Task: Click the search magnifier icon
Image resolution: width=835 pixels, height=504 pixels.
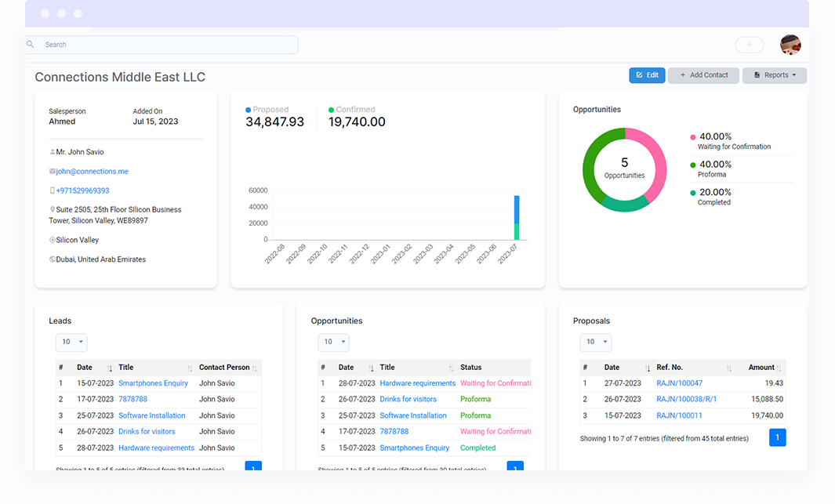Action: (x=30, y=45)
